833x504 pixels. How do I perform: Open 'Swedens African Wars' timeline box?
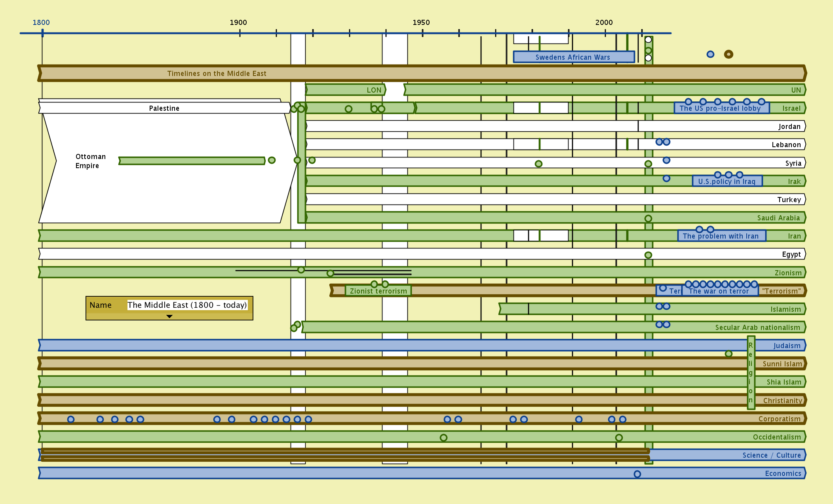[573, 57]
